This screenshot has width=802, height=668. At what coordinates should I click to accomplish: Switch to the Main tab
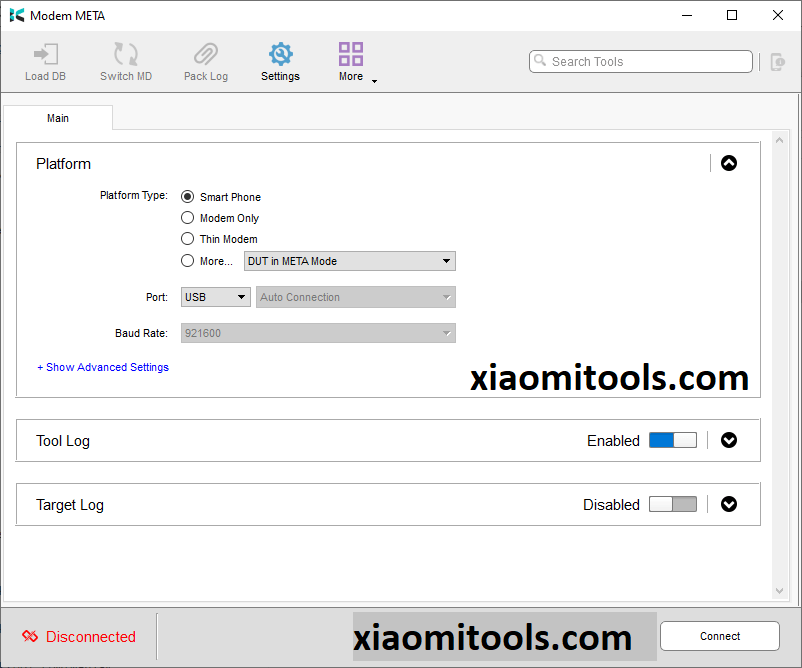58,118
